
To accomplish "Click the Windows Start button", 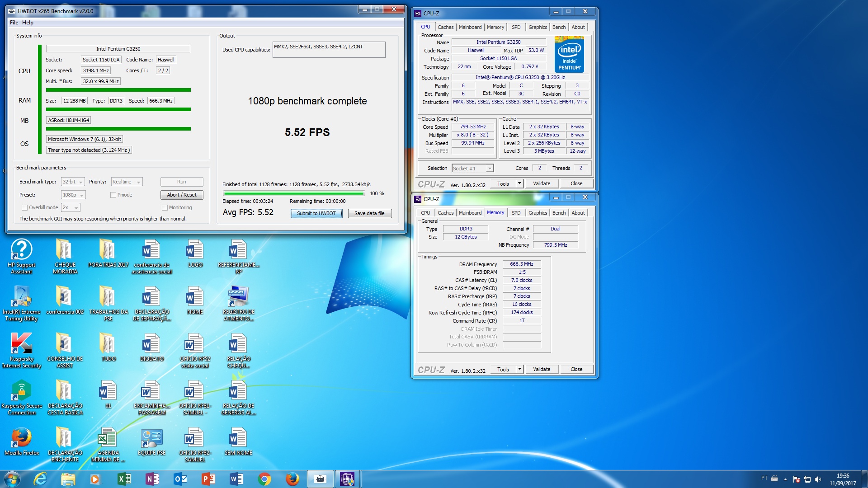I will pos(12,479).
